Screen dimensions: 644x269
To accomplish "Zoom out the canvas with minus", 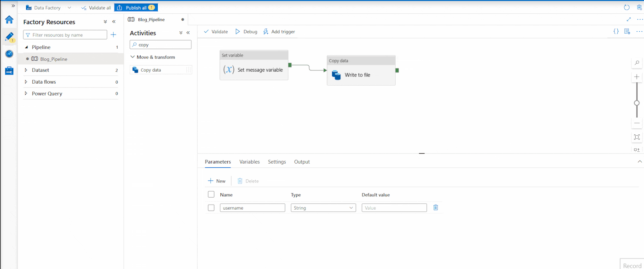I will click(x=637, y=123).
